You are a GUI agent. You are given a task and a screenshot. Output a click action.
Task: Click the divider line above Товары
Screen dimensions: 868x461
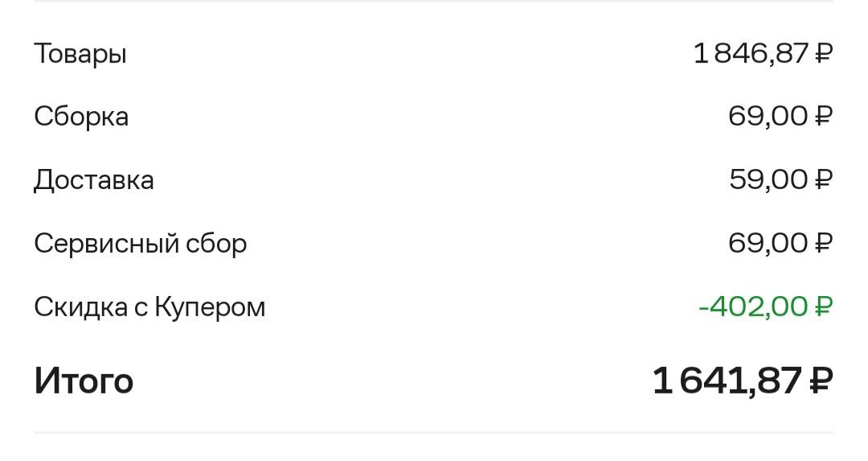(434, 1)
